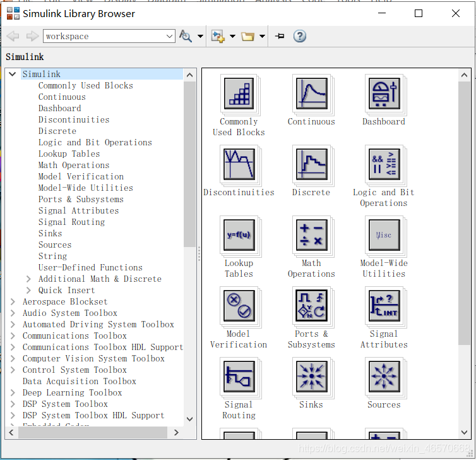Open the Sources library icon
Screen dimensions: 476x460
pos(384,377)
